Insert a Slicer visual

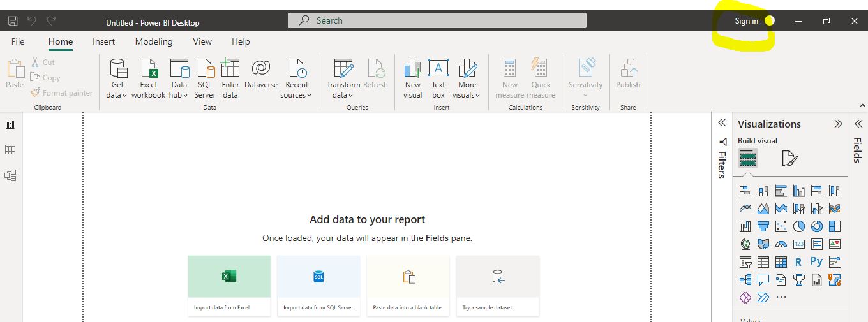(745, 261)
